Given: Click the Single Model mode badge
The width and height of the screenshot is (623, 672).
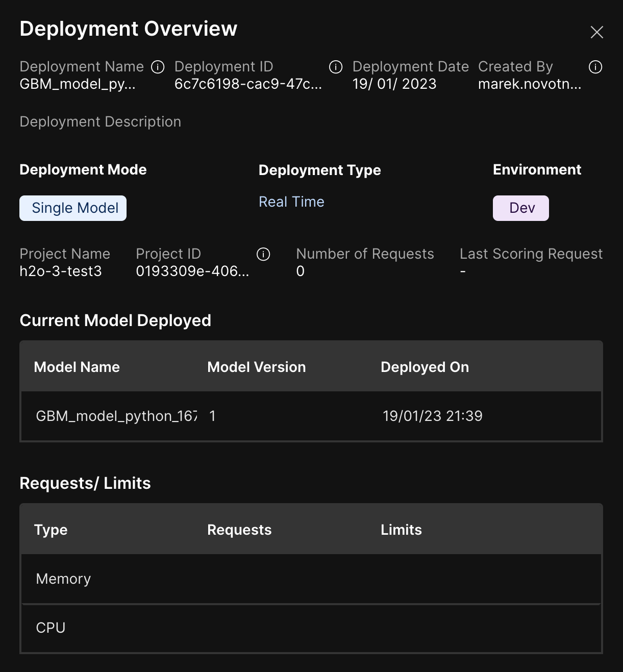Looking at the screenshot, I should [73, 208].
